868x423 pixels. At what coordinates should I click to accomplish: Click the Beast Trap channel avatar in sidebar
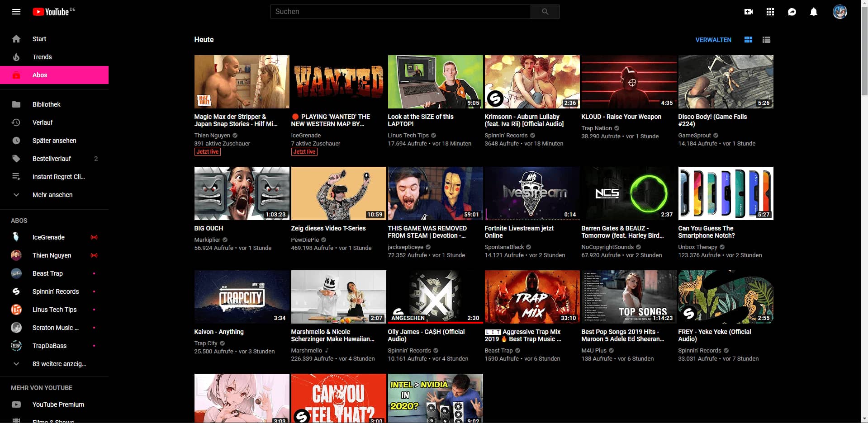pos(16,273)
